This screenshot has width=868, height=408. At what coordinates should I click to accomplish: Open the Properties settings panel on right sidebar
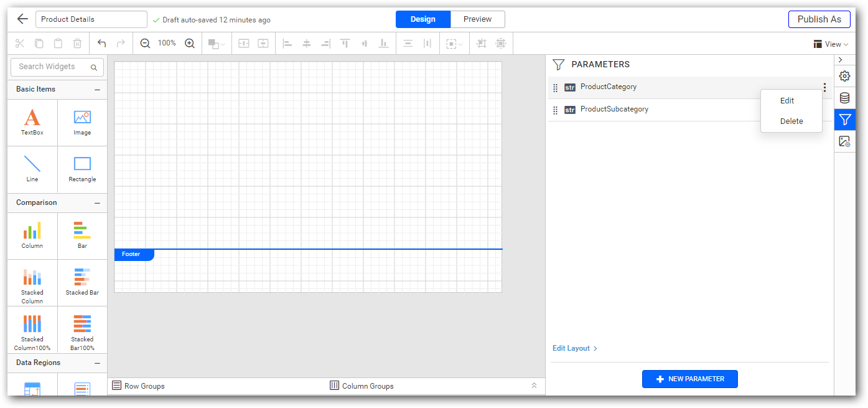tap(844, 75)
